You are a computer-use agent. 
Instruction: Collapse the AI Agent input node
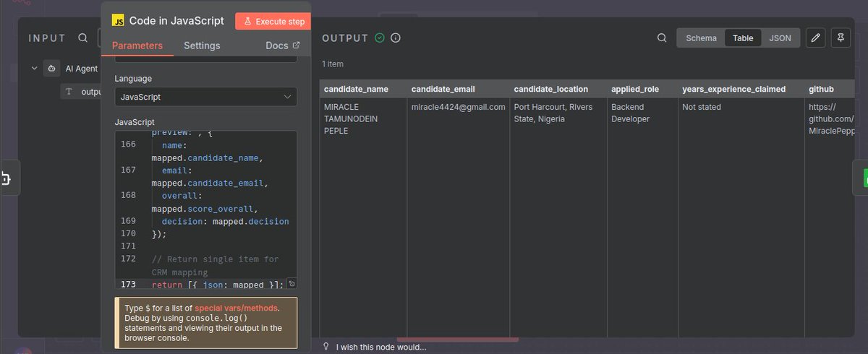pos(34,69)
